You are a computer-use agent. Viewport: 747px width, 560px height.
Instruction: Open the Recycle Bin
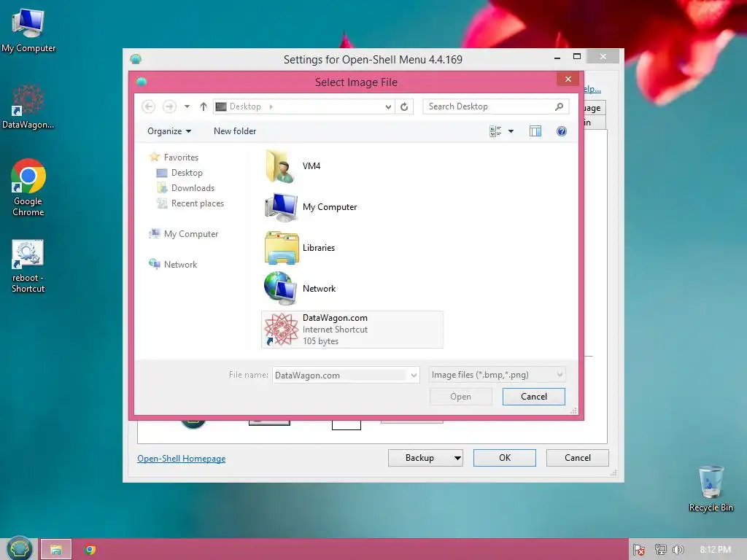[711, 488]
